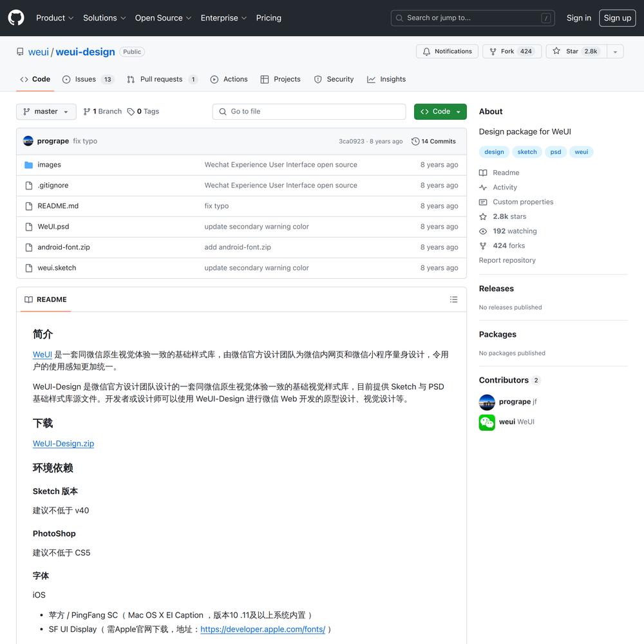Click the WeUI link in the introduction
The height and width of the screenshot is (644, 644).
[x=43, y=354]
